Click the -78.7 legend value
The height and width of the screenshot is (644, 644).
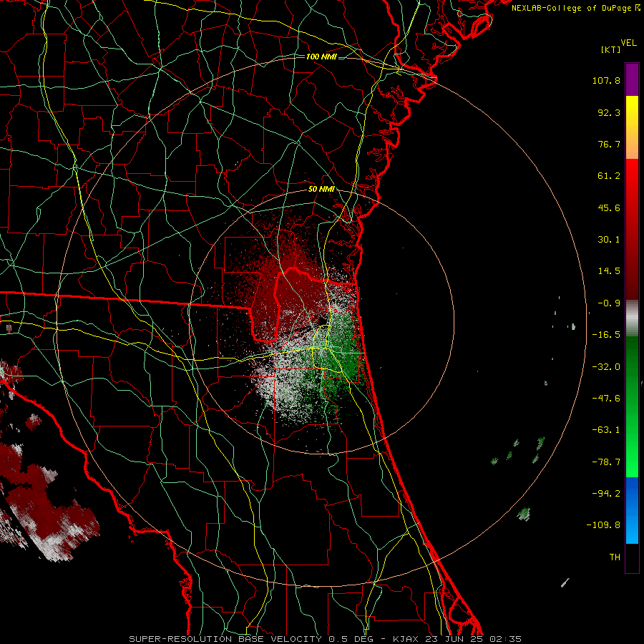[x=606, y=462]
